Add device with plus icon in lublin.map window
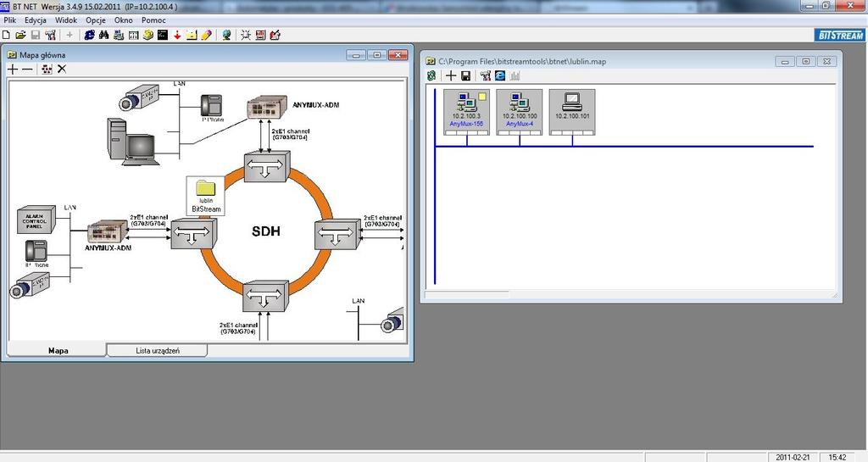 (451, 75)
